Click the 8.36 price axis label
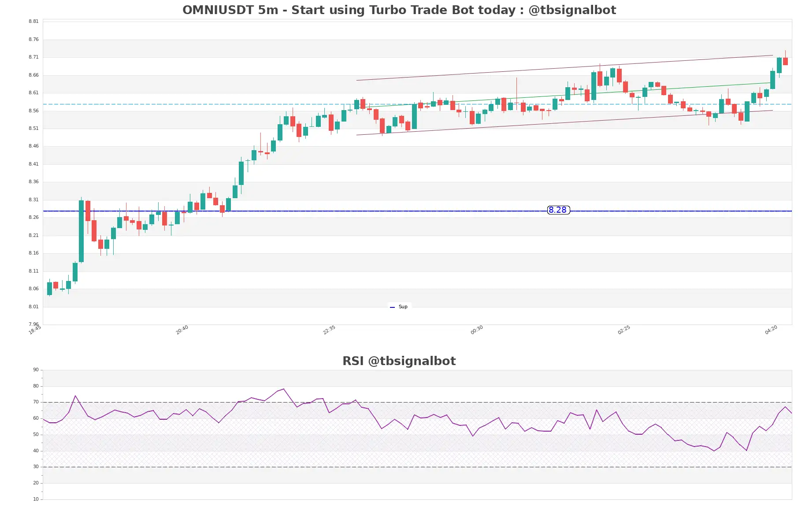798x532 pixels. 33,182
